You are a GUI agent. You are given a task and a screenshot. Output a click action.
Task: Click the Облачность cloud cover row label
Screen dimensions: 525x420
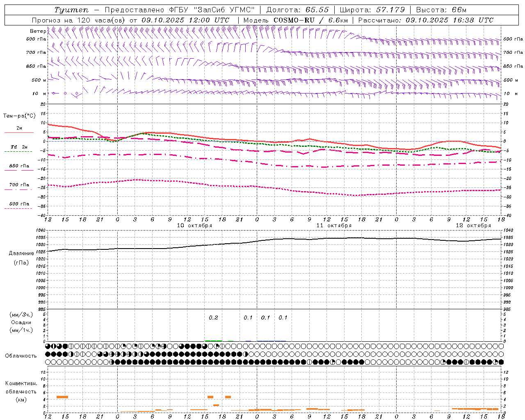click(21, 356)
